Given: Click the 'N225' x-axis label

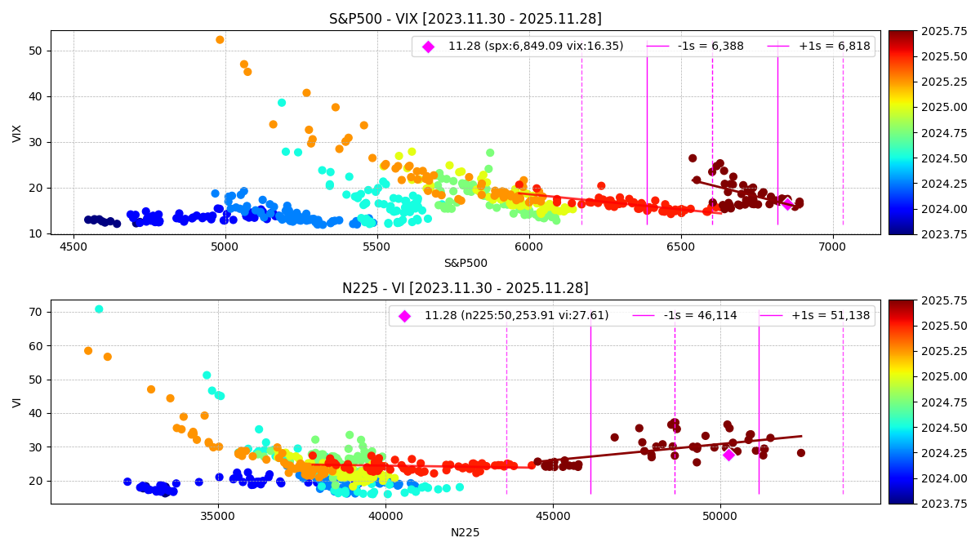Looking at the screenshot, I should 465,532.
